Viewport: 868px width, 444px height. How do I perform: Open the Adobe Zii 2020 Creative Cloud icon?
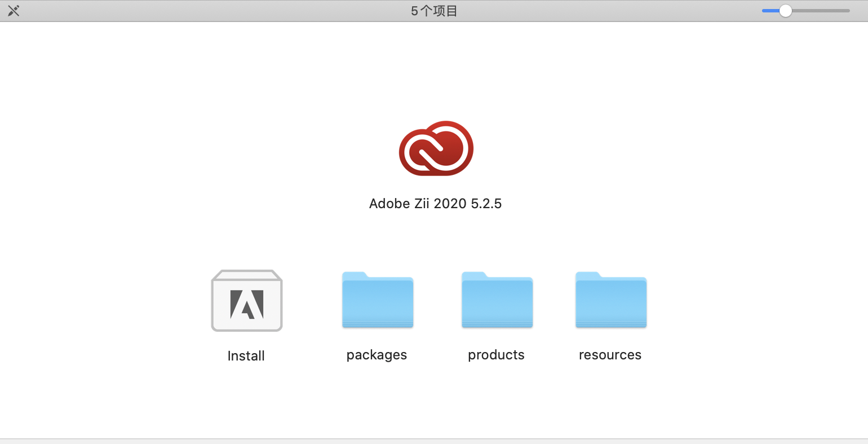coord(436,148)
